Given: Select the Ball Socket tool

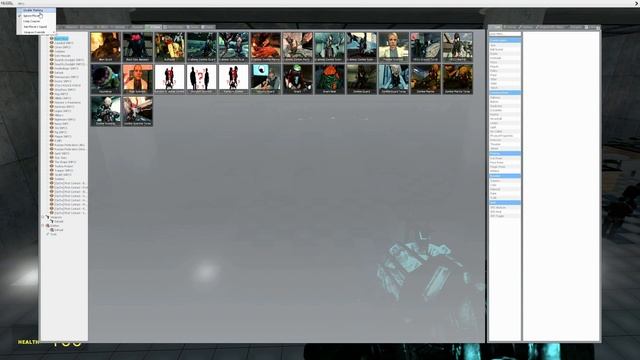Looking at the screenshot, I should pyautogui.click(x=505, y=49).
